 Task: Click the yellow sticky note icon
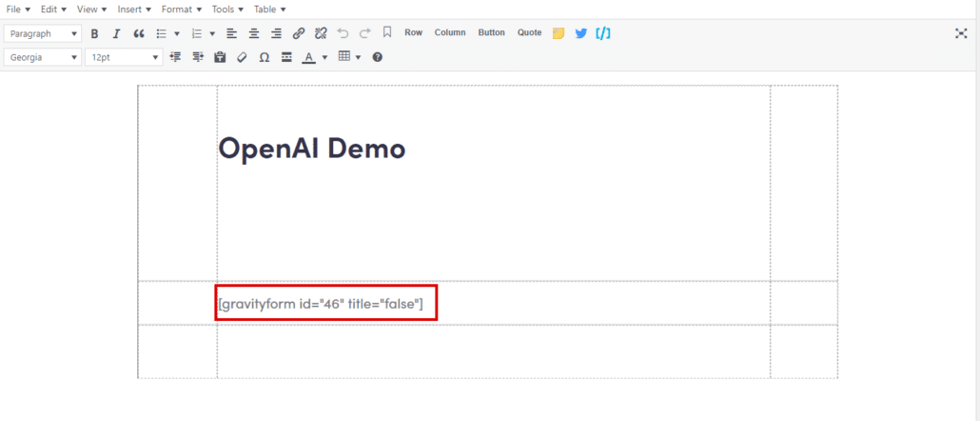[559, 33]
